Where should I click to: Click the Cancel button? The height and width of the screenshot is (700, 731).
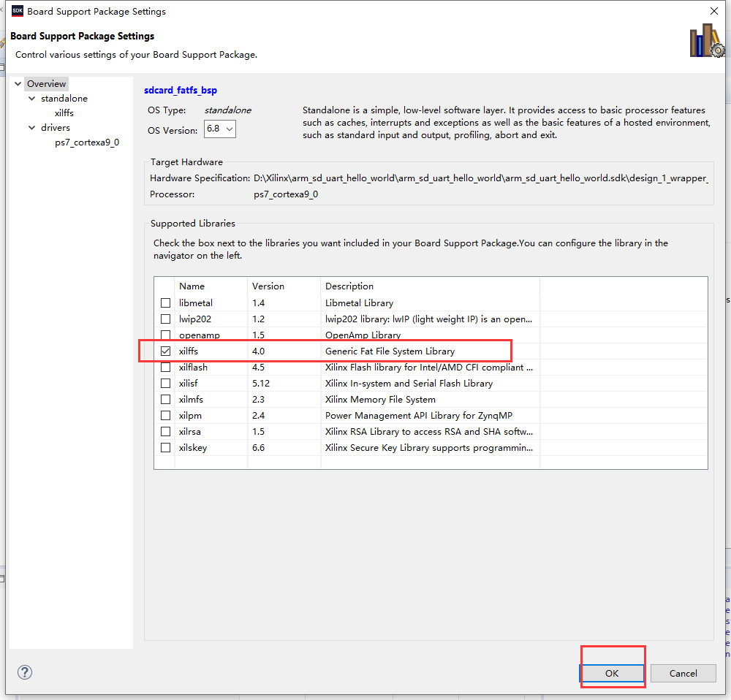(x=683, y=674)
